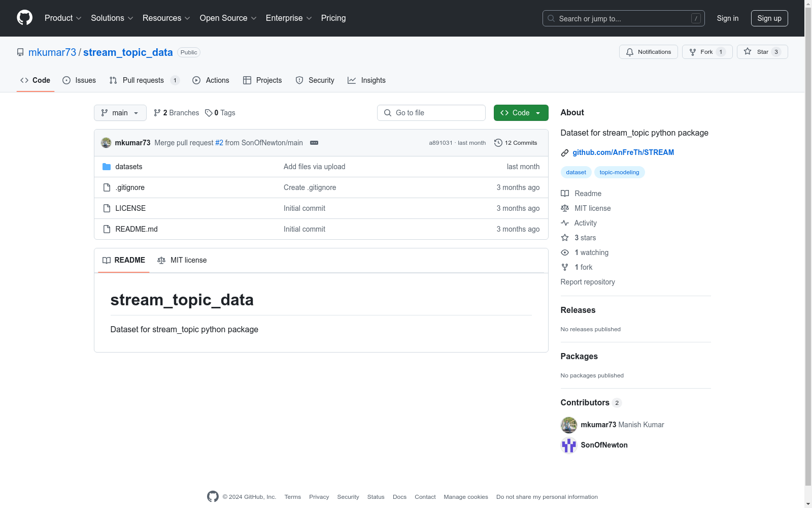Click in the Search or jump to field
The image size is (812, 508).
point(624,18)
